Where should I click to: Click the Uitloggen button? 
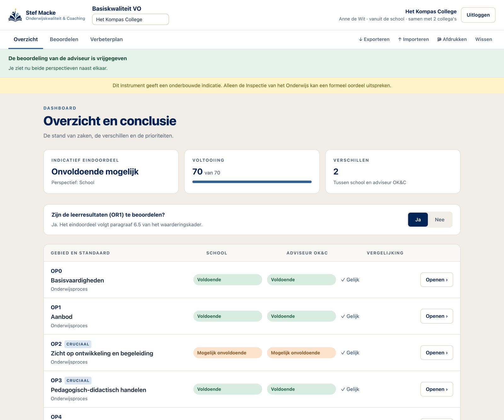pyautogui.click(x=478, y=15)
